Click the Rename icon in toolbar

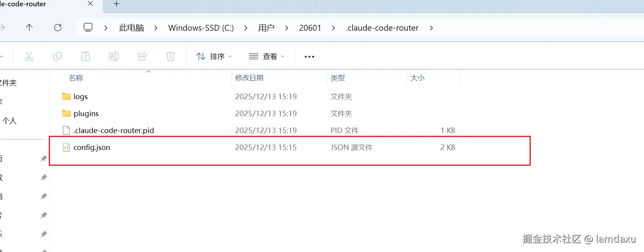[114, 56]
